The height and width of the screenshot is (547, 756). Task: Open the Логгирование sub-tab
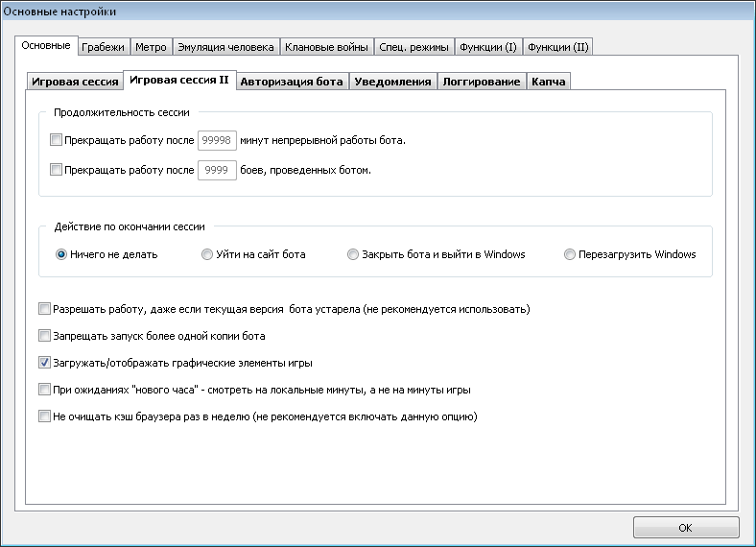[x=482, y=82]
